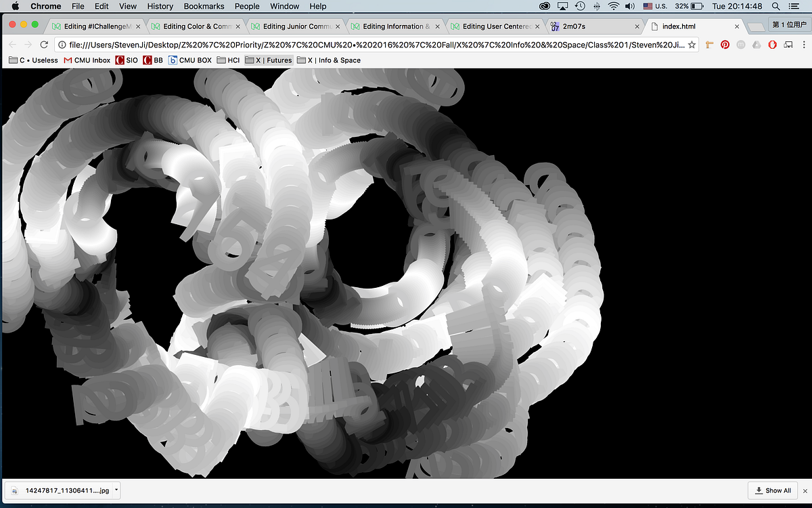Viewport: 812px width, 508px height.
Task: Open the CMU Inbox bookmark
Action: click(x=87, y=60)
